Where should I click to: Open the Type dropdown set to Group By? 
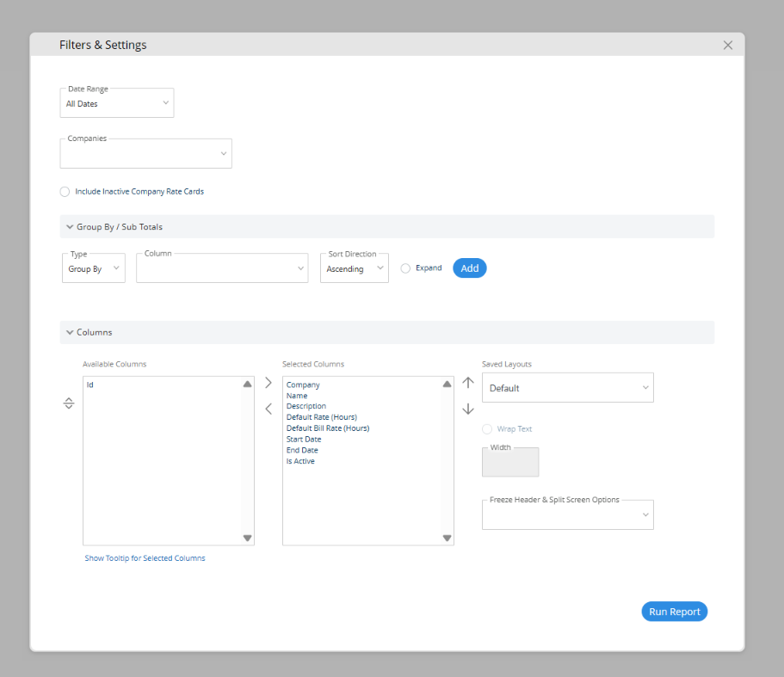point(94,268)
